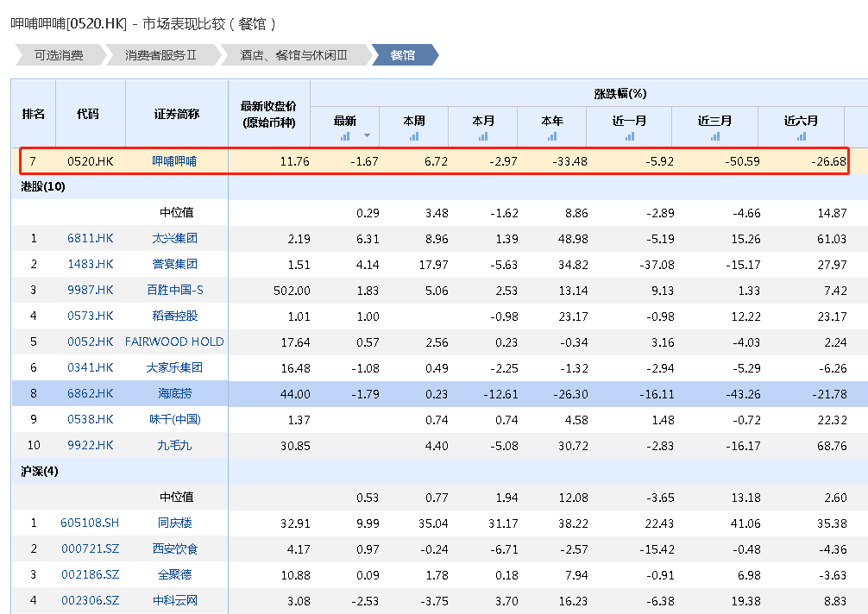Select the 消费者服务II breadcrumb tab
This screenshot has width=868, height=614.
click(x=160, y=55)
